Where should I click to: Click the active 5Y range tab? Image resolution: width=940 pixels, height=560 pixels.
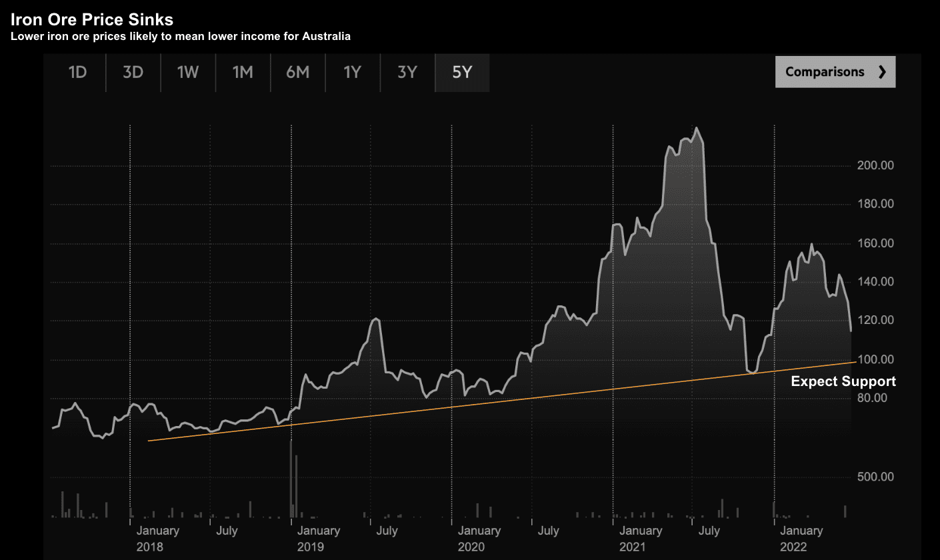[x=462, y=72]
